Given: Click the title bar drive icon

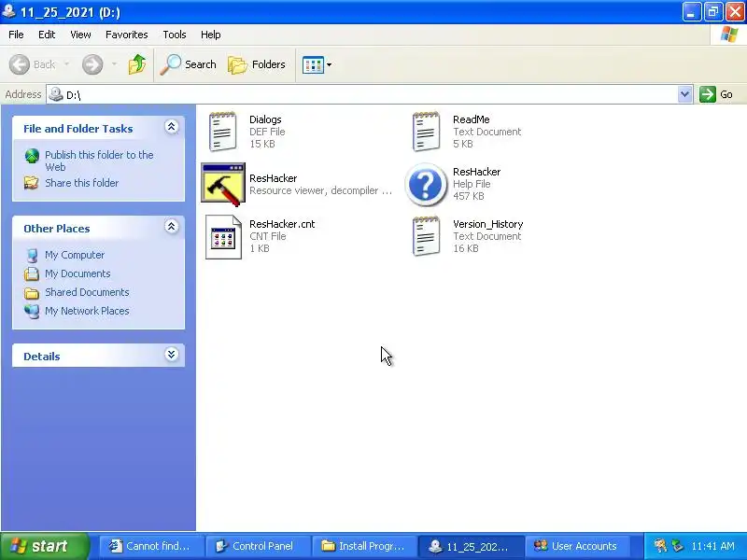Looking at the screenshot, I should point(8,10).
